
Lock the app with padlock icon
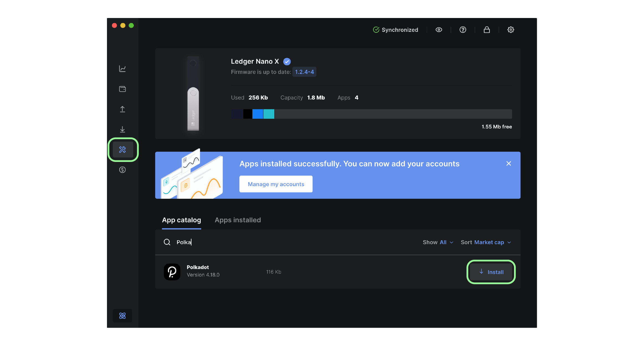pos(487,30)
